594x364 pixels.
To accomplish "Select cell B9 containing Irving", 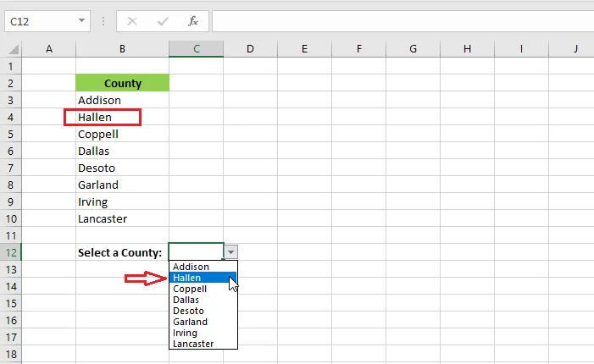I will 122,201.
